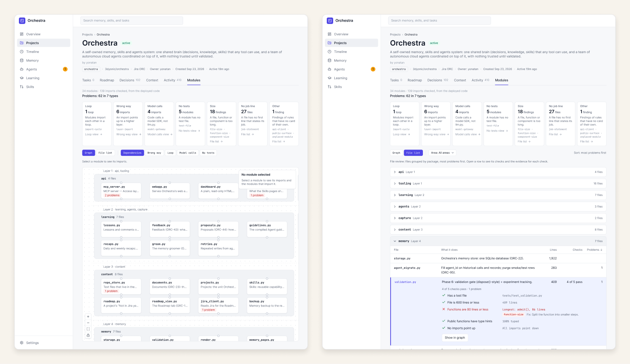Click Agents icon in right window sidebar
Image resolution: width=630 pixels, height=364 pixels.
[x=330, y=69]
